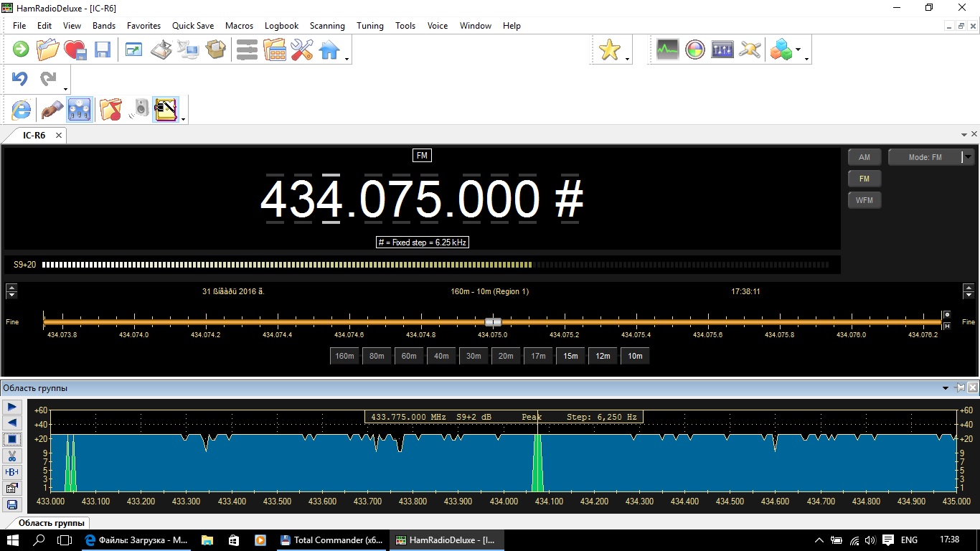Screen dimensions: 980x551
Task: Expand the home icon toolbar dropdown arrow
Action: (347, 59)
